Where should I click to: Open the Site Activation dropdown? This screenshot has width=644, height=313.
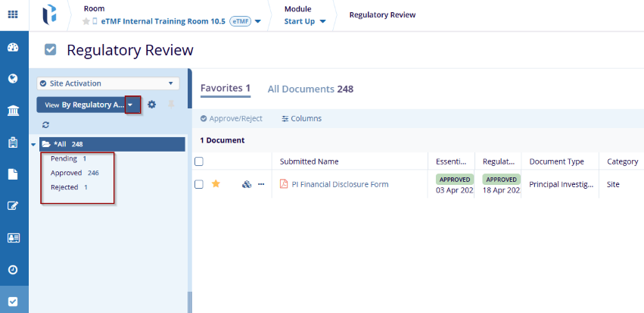pos(107,83)
